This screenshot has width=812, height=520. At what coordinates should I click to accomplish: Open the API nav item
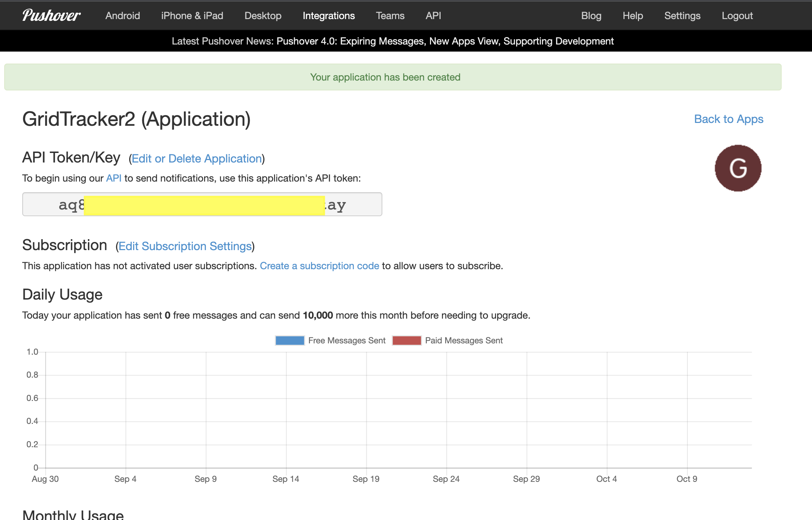click(x=433, y=16)
